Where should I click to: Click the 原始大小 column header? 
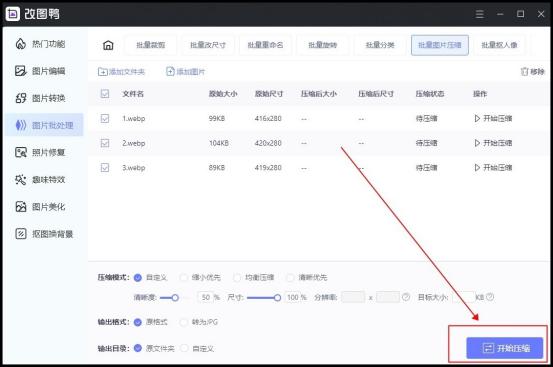tap(223, 94)
